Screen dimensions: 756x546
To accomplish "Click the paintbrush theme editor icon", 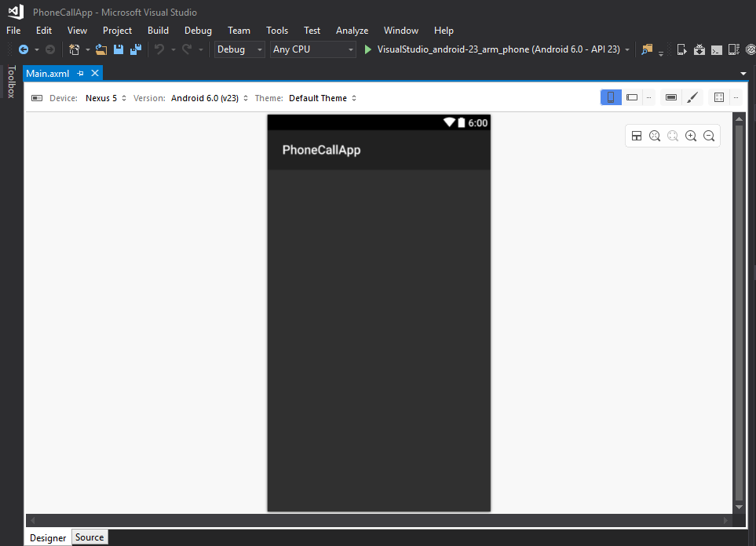I will click(x=692, y=97).
